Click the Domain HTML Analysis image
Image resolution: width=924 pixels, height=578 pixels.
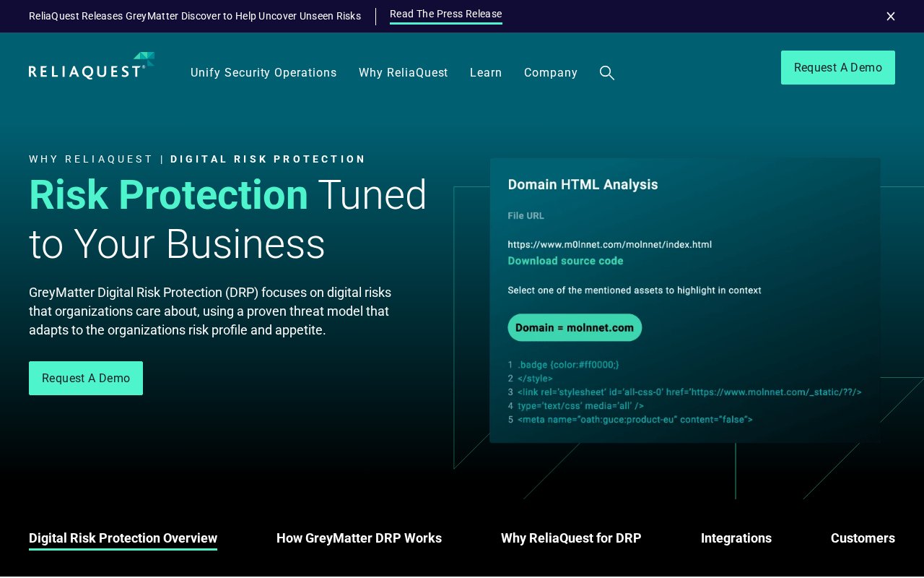click(x=685, y=301)
